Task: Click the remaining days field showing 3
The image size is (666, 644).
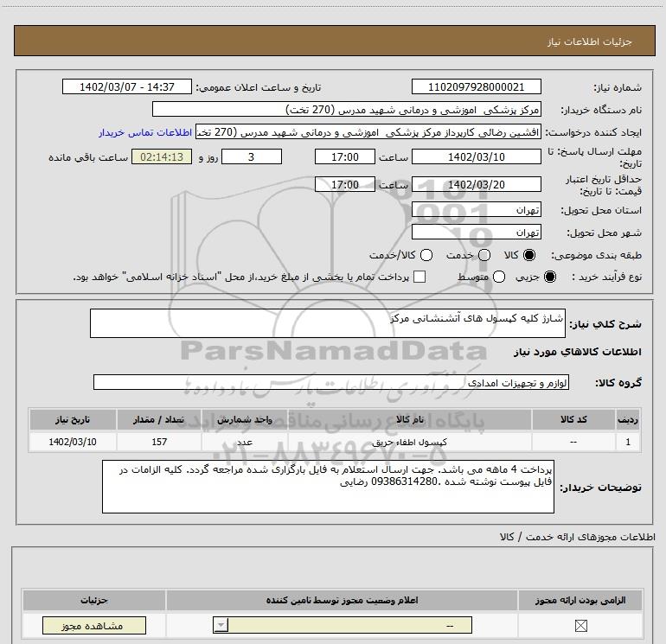Action: [x=252, y=156]
